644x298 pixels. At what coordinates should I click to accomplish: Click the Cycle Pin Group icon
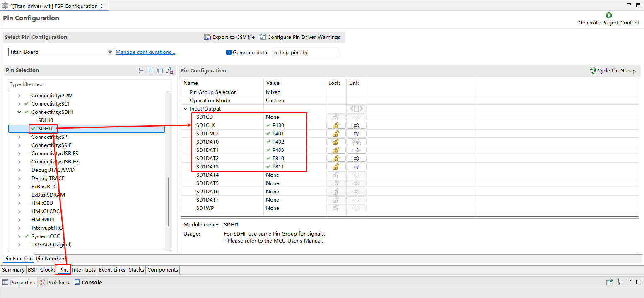[593, 71]
